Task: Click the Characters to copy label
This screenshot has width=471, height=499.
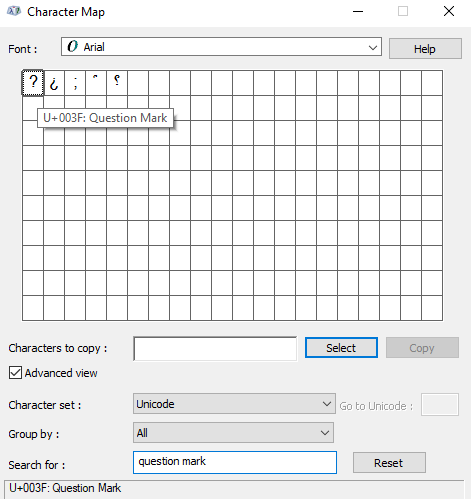Action: point(58,348)
